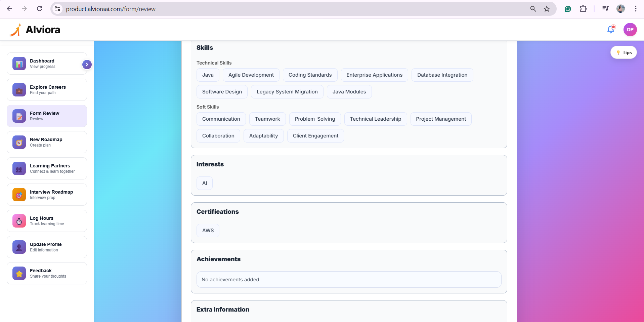This screenshot has height=322, width=644.
Task: Reload the current page
Action: 39,9
